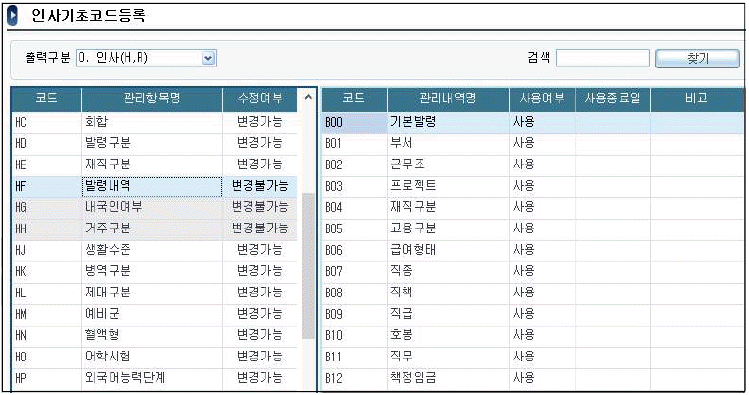Click 변경불가능 in the HF row
The image size is (749, 395).
(x=260, y=186)
